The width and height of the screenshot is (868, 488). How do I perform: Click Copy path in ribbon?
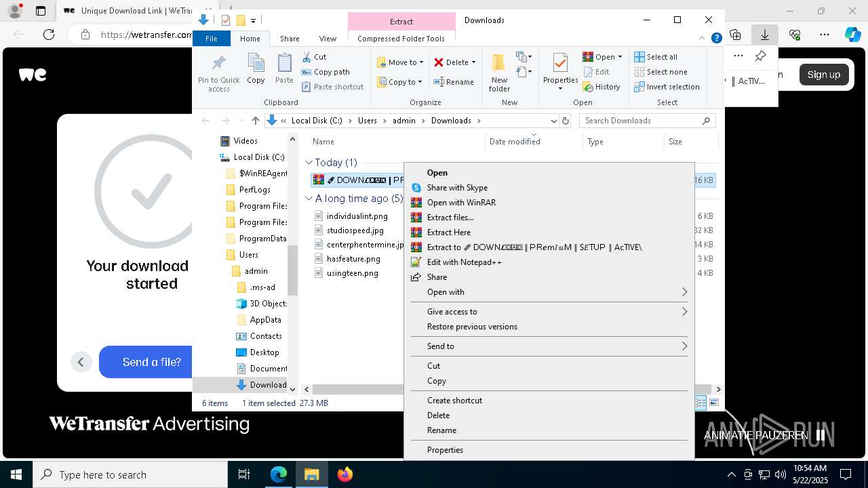coord(325,72)
